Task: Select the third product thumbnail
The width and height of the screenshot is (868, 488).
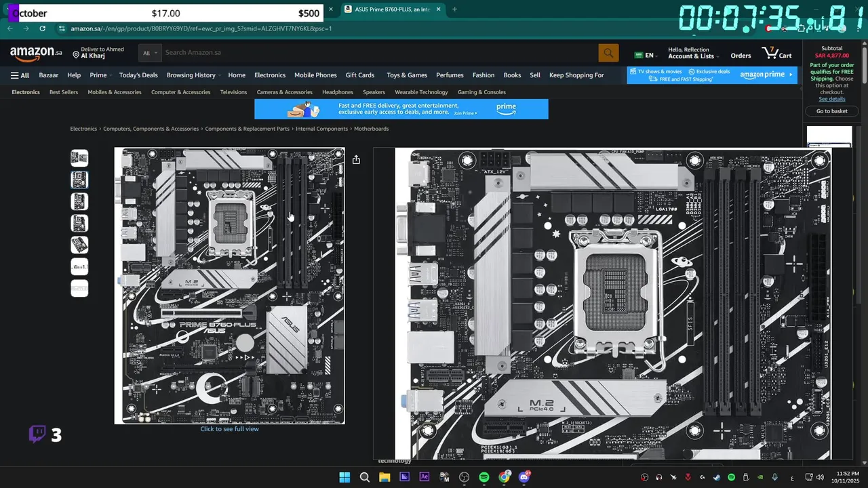Action: click(x=79, y=201)
